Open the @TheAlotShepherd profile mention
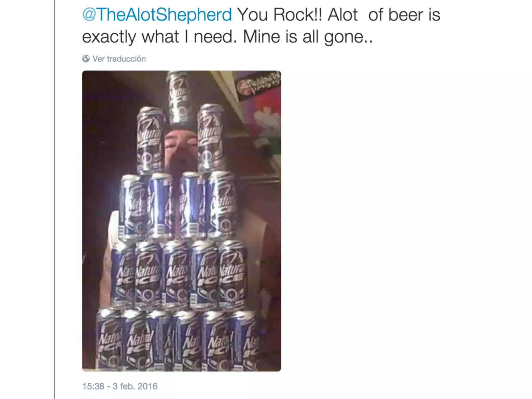 pos(157,15)
